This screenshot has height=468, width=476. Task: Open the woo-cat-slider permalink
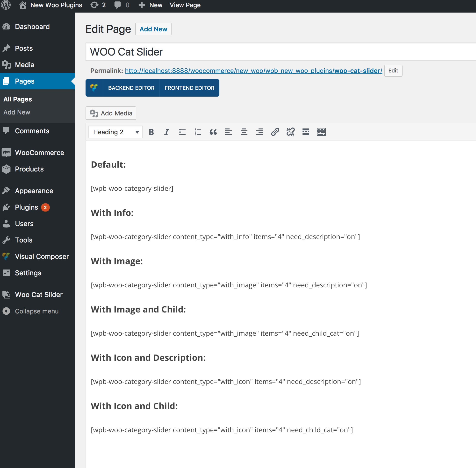(x=253, y=70)
